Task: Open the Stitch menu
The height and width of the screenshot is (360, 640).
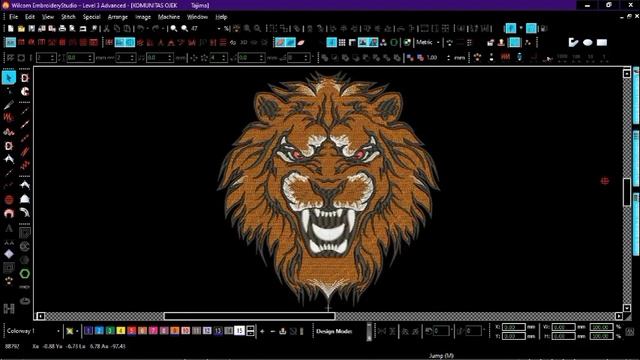Action: (x=68, y=17)
